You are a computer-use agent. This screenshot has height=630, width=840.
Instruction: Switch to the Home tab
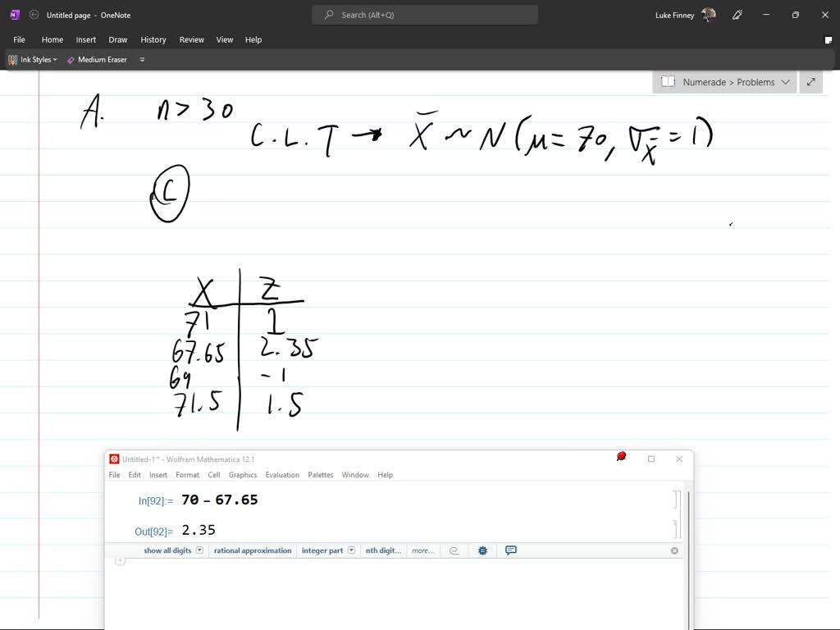(x=52, y=39)
